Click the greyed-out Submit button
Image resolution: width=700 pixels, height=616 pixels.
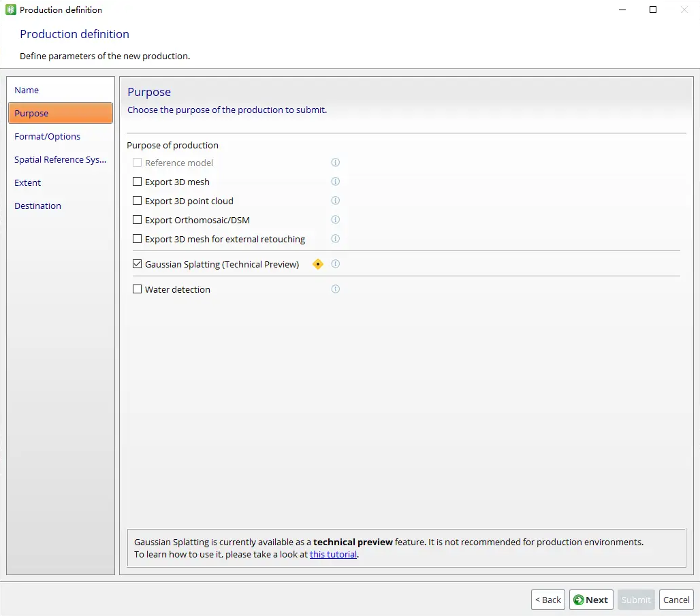coord(636,600)
